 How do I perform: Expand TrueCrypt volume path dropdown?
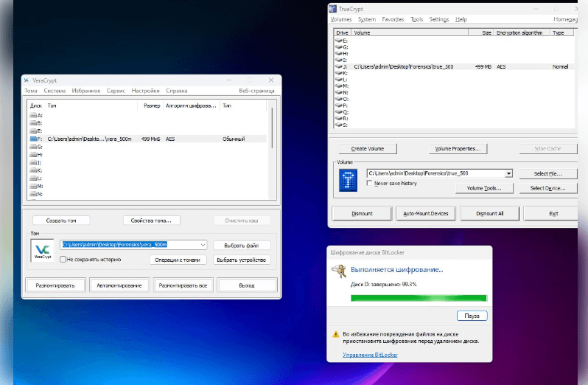(x=508, y=173)
